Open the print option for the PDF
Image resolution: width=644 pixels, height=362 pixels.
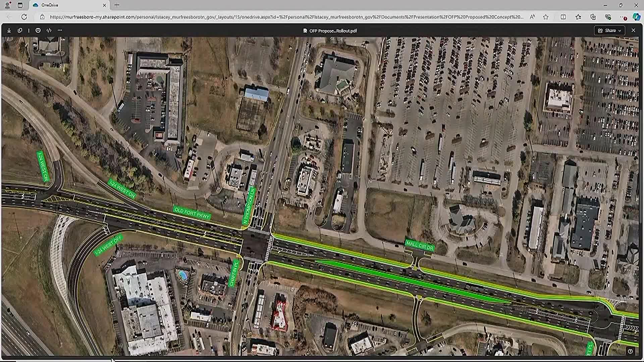38,30
